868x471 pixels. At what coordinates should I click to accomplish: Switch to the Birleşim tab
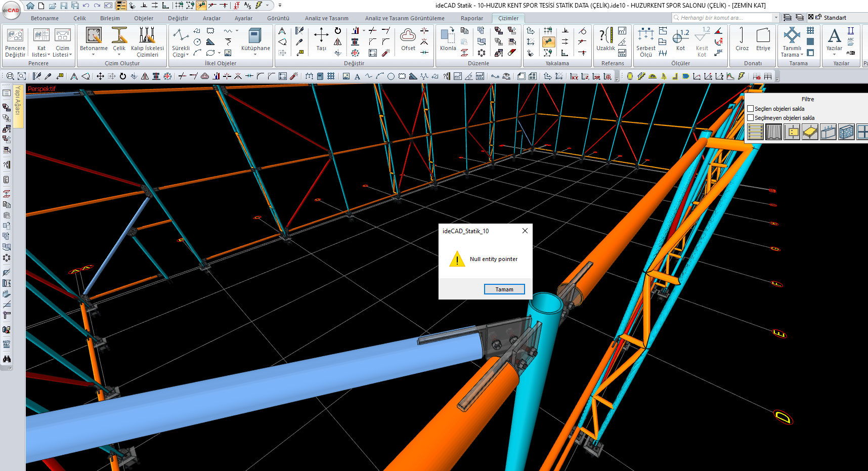110,18
